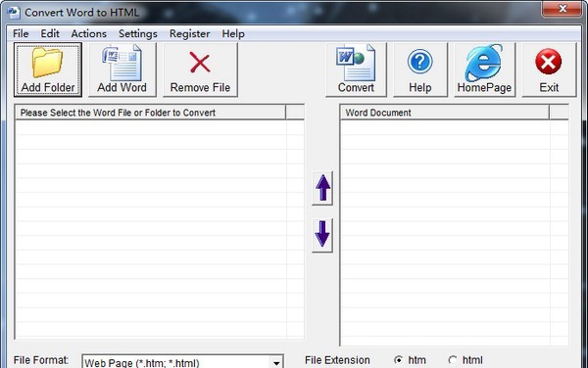Close the Convert Word to HTML window
The image size is (588, 368).
point(562,8)
